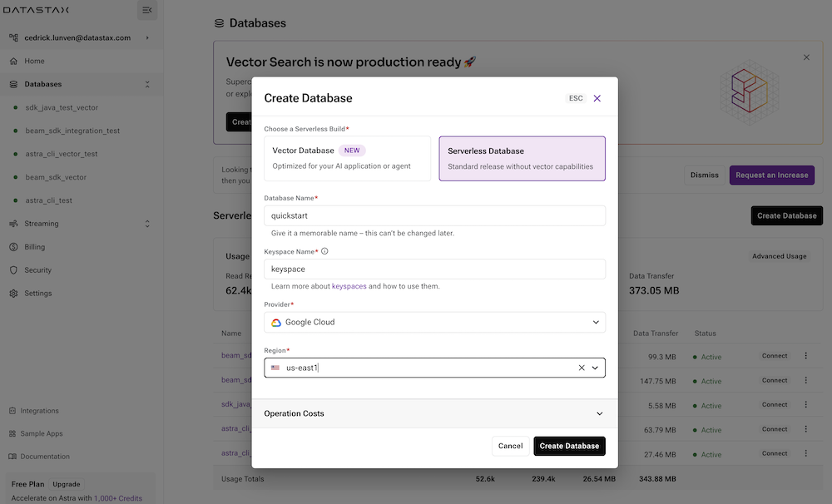Click the black Create Database button on the page
This screenshot has width=832, height=504.
click(x=787, y=216)
